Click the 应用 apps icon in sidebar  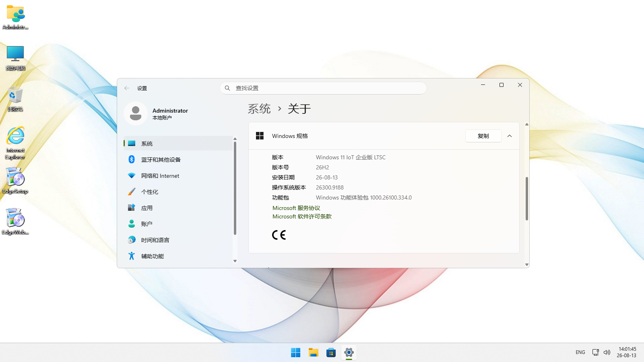coord(132,208)
